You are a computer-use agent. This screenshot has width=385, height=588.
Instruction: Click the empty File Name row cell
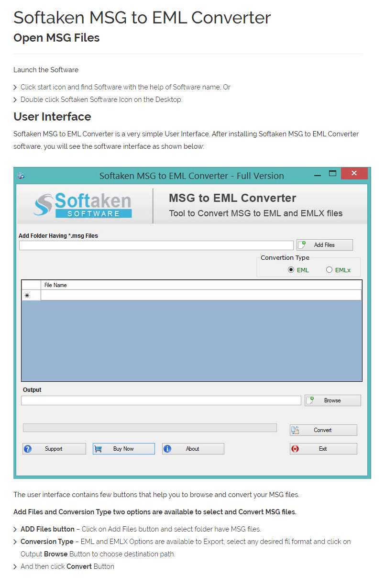[201, 295]
